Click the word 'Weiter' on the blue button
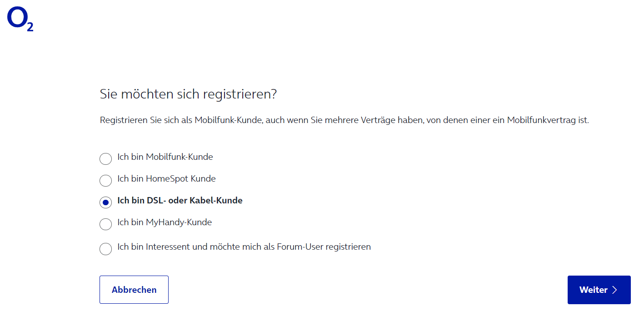The image size is (644, 316). 594,290
